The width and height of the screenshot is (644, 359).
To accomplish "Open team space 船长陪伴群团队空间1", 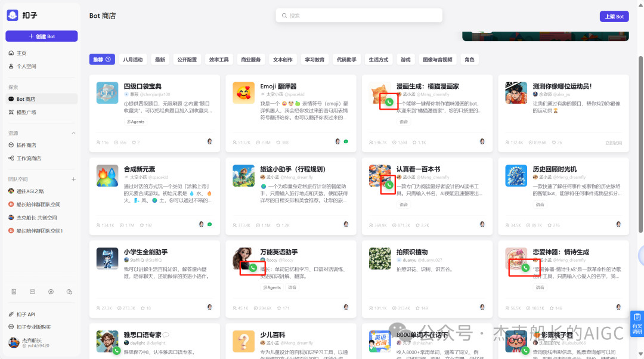I will coord(41,231).
